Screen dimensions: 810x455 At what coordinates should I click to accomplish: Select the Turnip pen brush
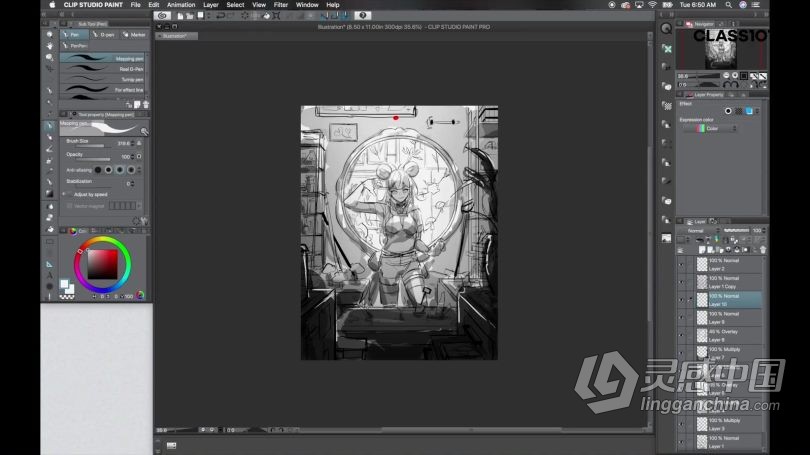[x=102, y=80]
